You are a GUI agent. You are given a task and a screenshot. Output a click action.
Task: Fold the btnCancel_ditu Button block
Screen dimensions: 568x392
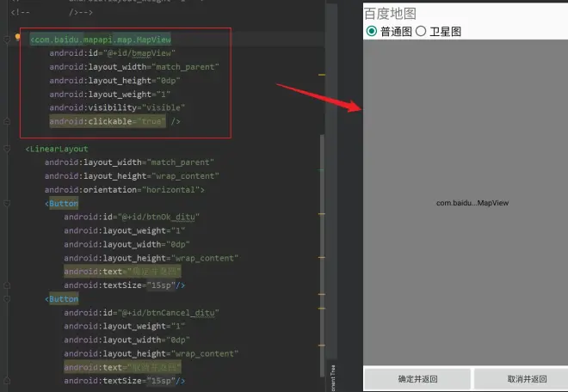click(x=7, y=299)
